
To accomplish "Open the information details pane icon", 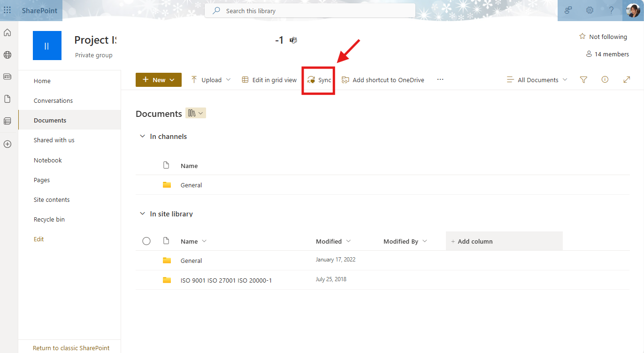I will point(605,80).
